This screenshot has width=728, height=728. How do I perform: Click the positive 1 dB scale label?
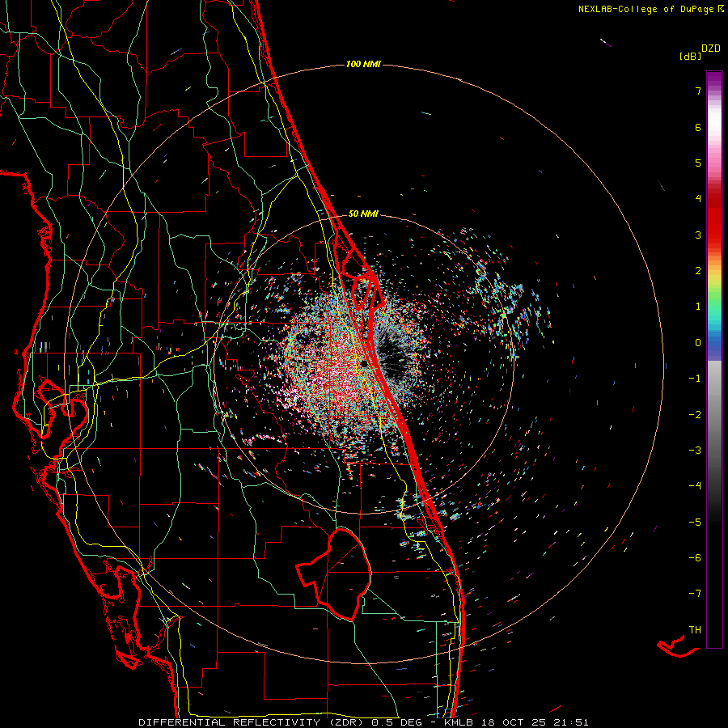pos(698,307)
